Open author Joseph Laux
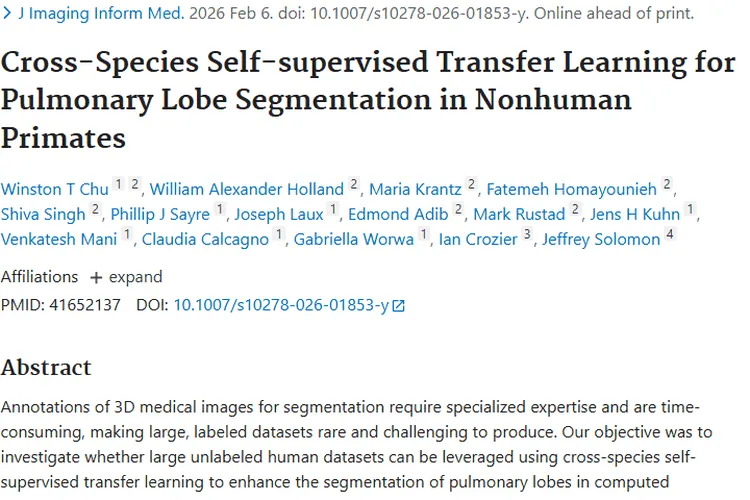Screen dimensions: 750x500 (x=279, y=214)
